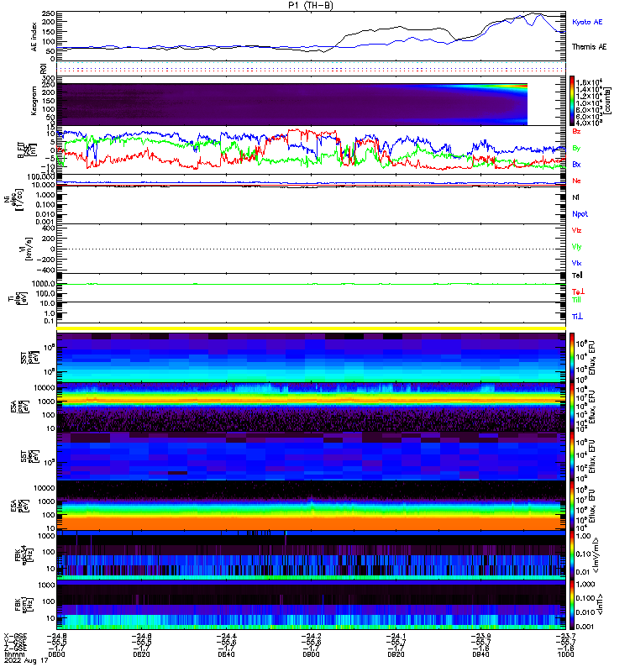Viewport: 630px width, 672px height.
Task: Click the green By legend label
Action: pyautogui.click(x=576, y=149)
